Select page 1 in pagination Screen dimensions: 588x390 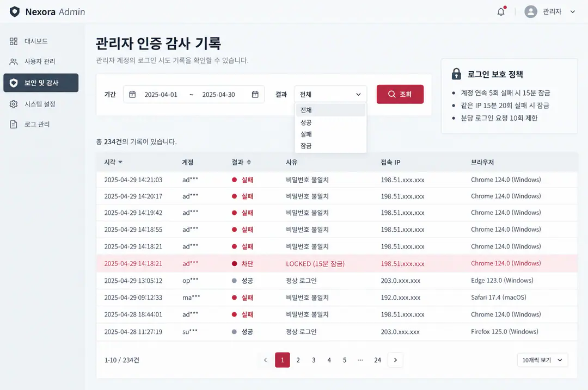pyautogui.click(x=283, y=360)
